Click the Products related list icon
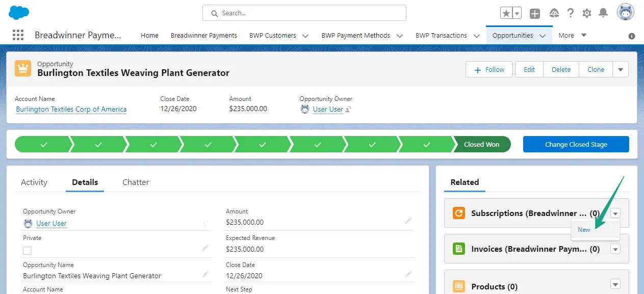The image size is (644, 294). tap(459, 286)
